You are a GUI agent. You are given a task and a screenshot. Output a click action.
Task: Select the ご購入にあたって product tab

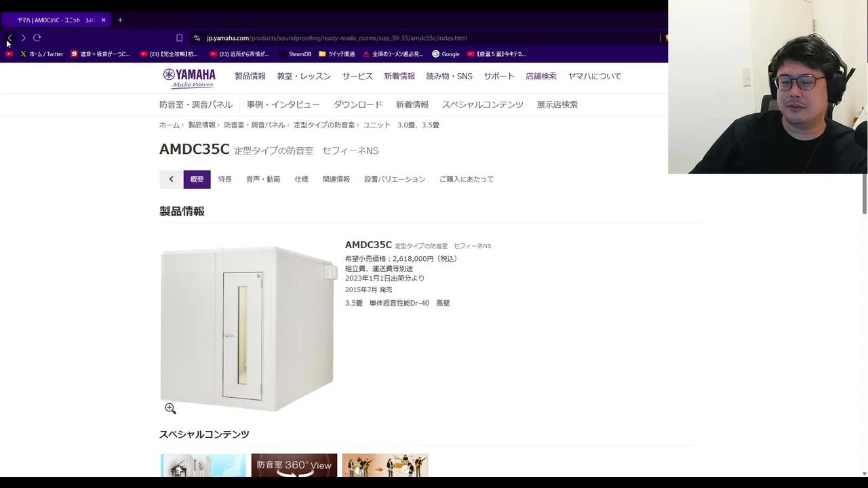pyautogui.click(x=467, y=180)
